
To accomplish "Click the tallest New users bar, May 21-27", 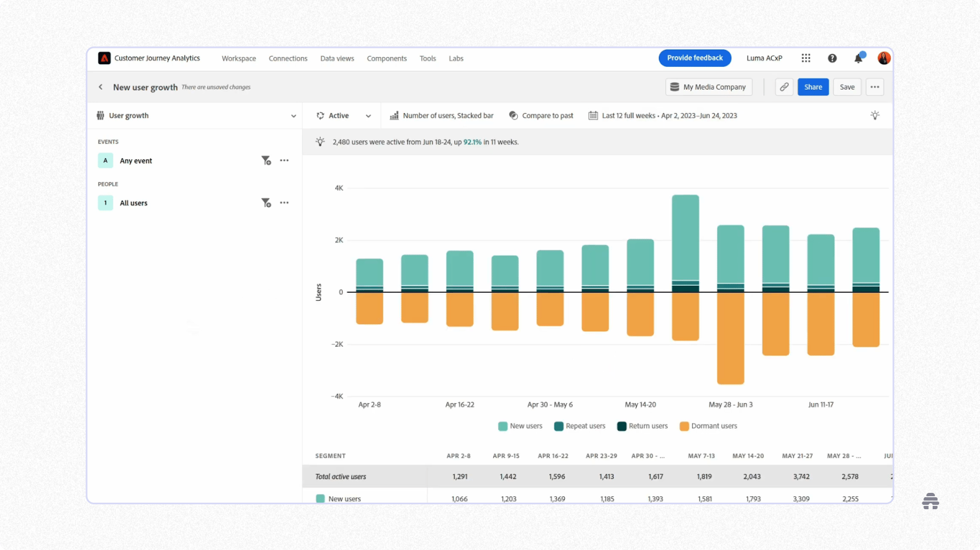I will [685, 237].
